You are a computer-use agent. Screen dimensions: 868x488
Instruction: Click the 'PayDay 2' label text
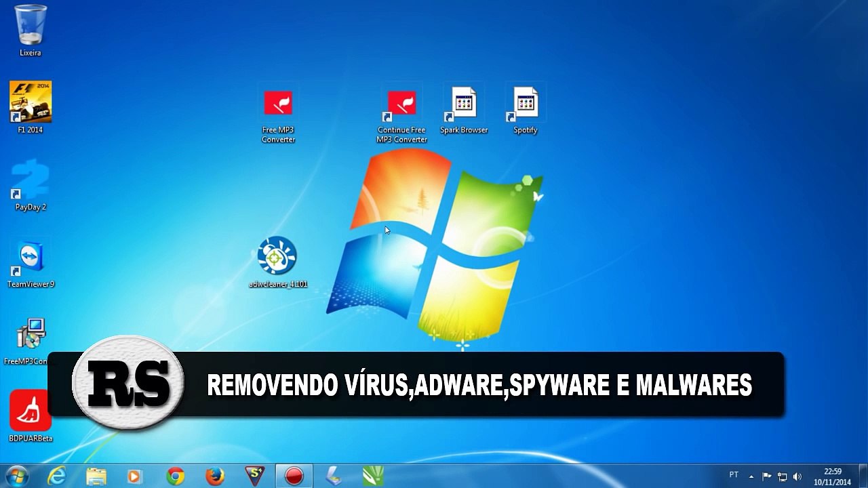(31, 207)
